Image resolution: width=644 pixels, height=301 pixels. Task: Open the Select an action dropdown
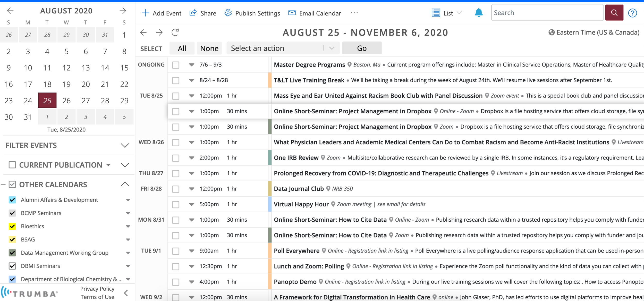[283, 48]
